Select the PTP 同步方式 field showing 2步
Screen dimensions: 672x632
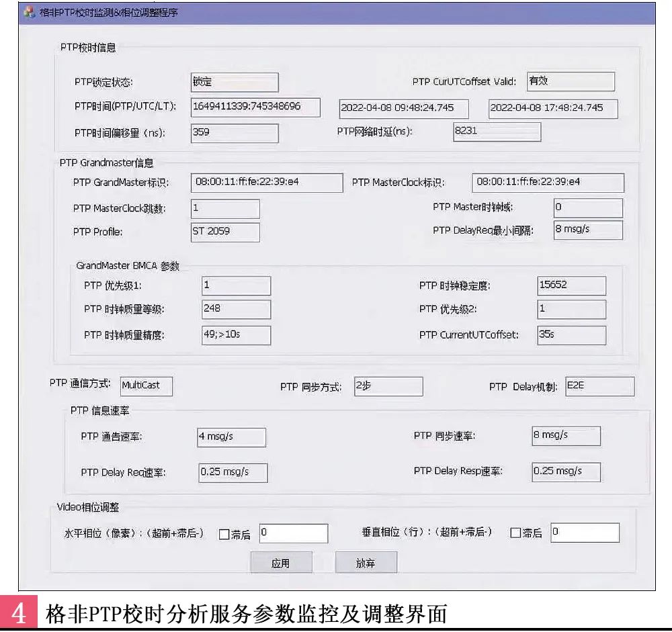[x=388, y=386]
